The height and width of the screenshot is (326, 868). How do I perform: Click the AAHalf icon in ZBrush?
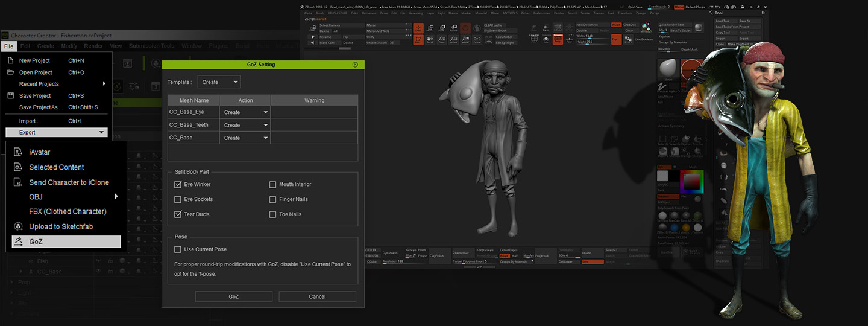tap(465, 40)
